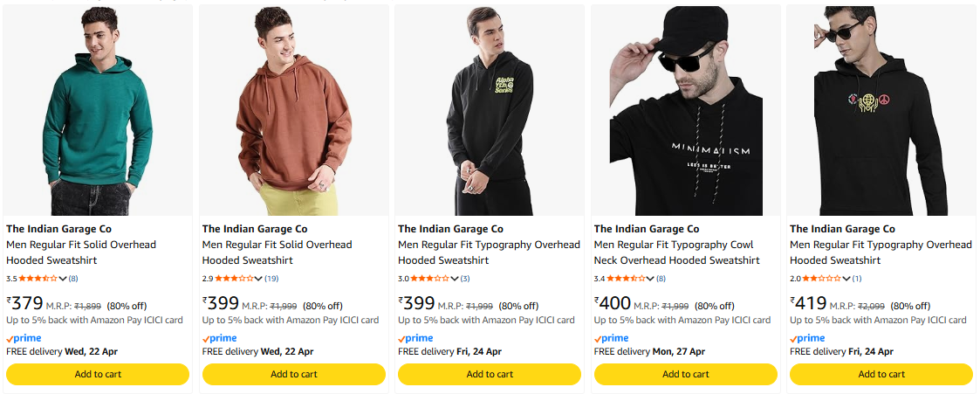Expand rating chevron for 2.9-star sweatshirt
980x394 pixels.
point(258,279)
